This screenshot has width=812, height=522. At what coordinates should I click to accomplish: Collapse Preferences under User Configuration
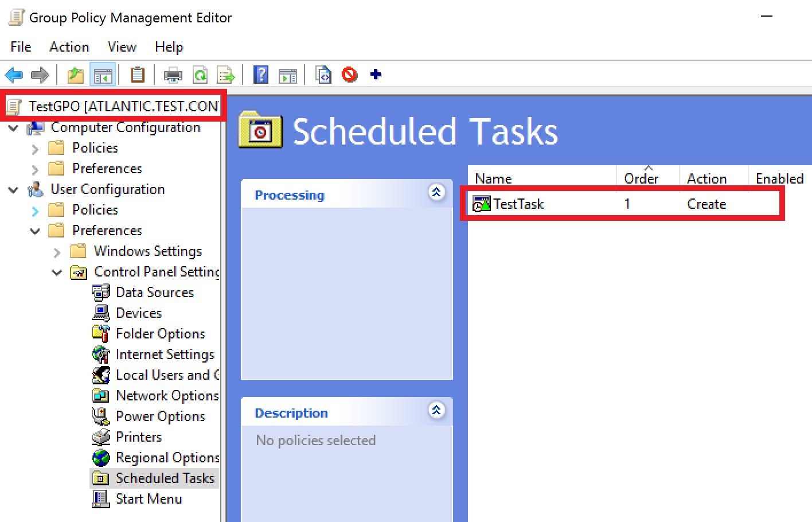[x=35, y=231]
